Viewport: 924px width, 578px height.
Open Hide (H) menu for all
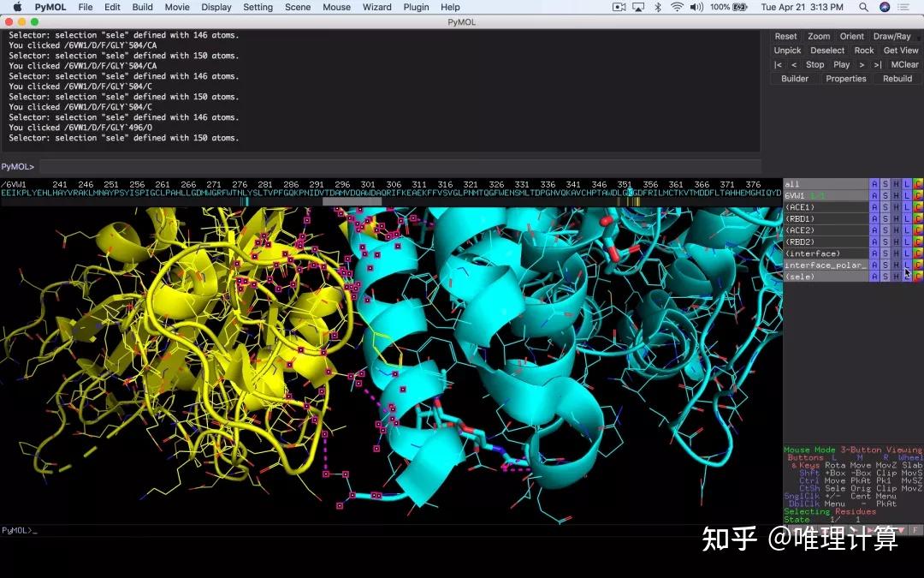pos(897,184)
